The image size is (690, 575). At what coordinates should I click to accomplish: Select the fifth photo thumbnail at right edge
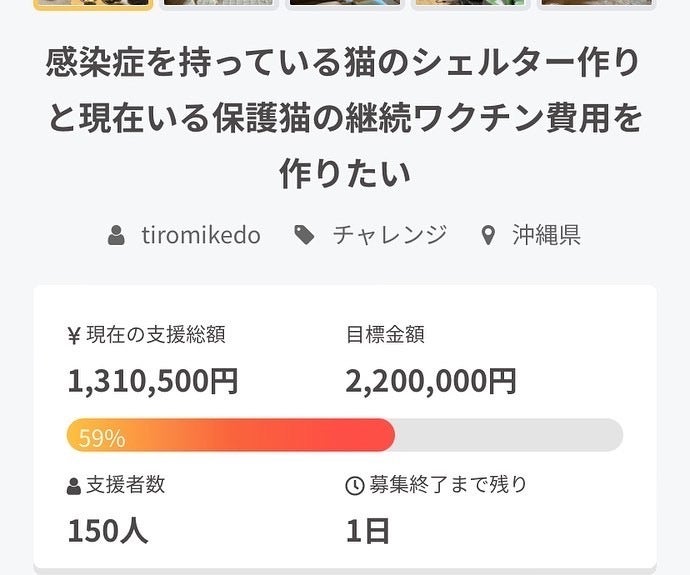click(597, 4)
